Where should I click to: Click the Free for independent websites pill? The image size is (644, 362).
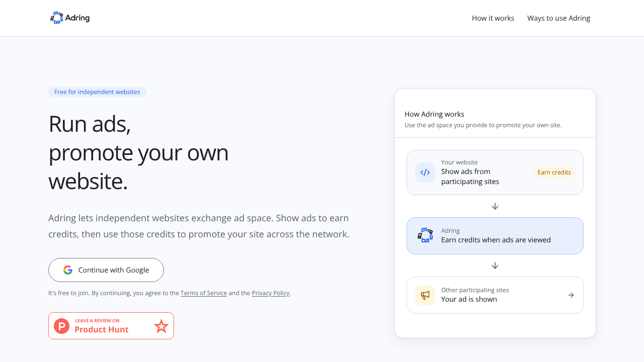point(97,92)
